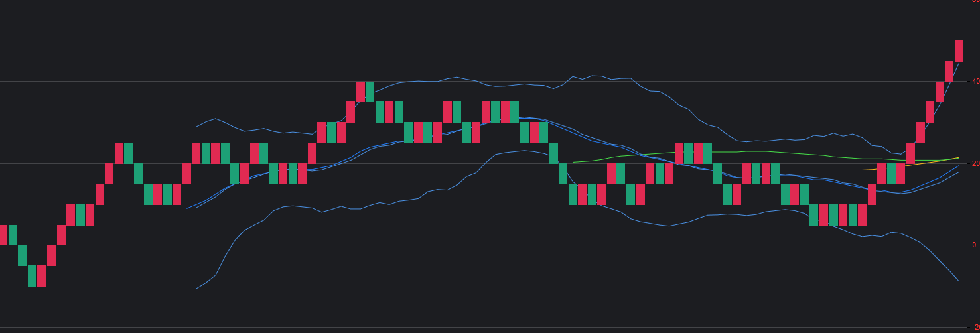The height and width of the screenshot is (333, 980).
Task: Click the lower band's right end point
Action: click(x=959, y=281)
